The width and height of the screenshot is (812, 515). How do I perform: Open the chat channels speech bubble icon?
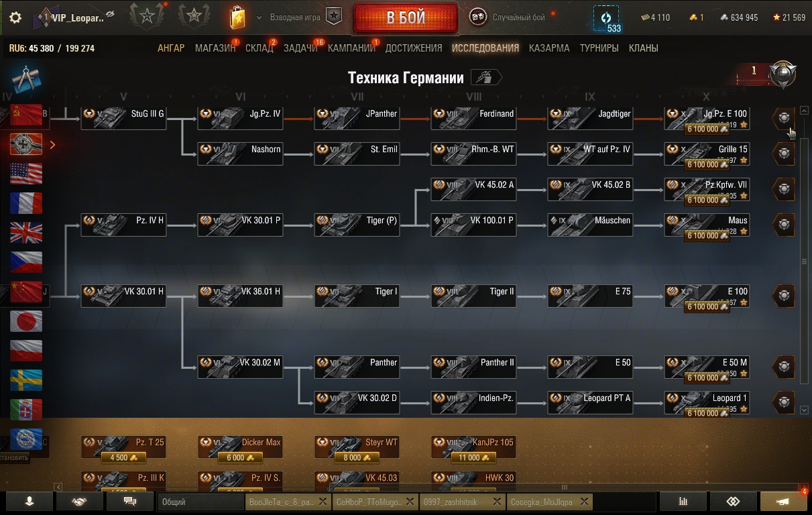click(x=130, y=501)
